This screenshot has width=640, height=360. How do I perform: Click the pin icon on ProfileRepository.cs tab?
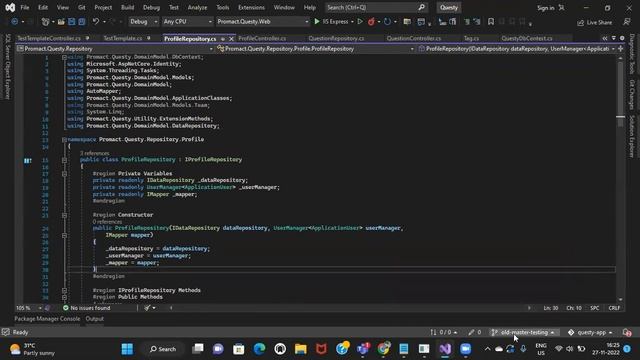tap(223, 39)
